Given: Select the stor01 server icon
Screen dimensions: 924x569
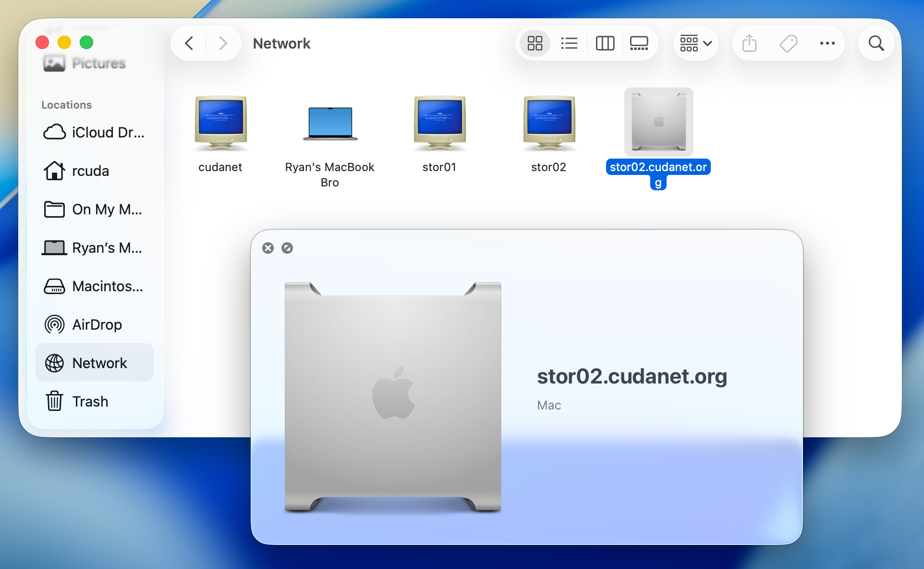Looking at the screenshot, I should 439,123.
